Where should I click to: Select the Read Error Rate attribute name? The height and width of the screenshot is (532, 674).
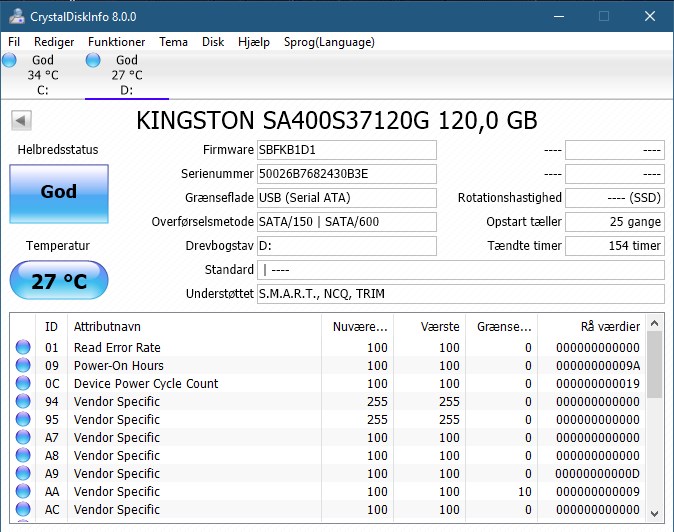coord(117,347)
